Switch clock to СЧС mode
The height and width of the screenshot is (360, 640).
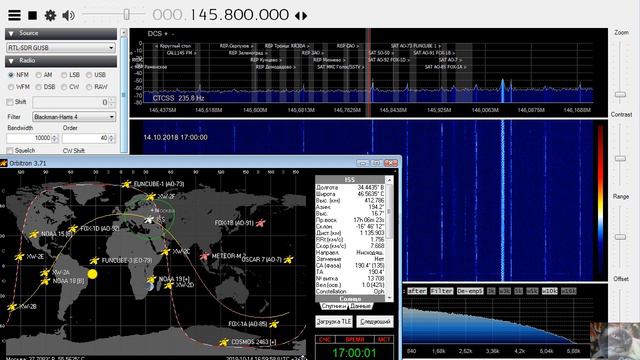(x=325, y=340)
